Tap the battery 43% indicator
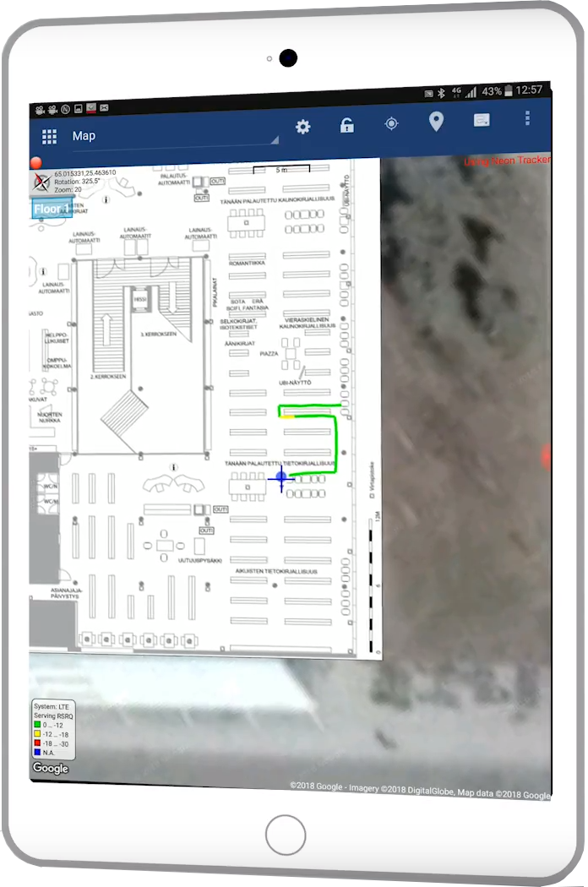 tap(498, 91)
